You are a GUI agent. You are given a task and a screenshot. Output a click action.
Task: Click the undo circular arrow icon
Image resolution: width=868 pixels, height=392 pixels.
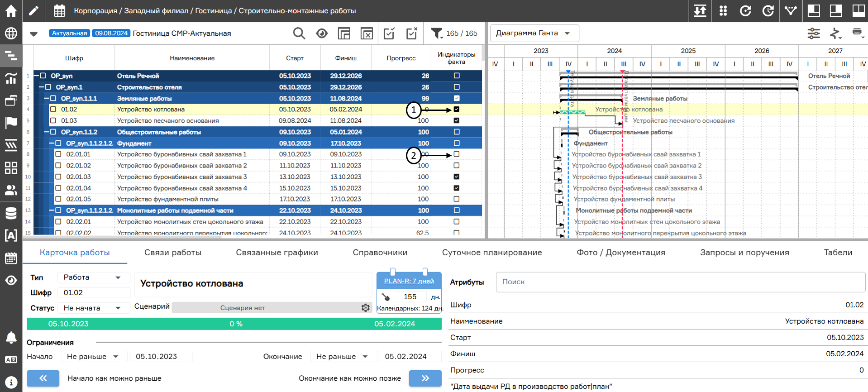click(x=745, y=11)
